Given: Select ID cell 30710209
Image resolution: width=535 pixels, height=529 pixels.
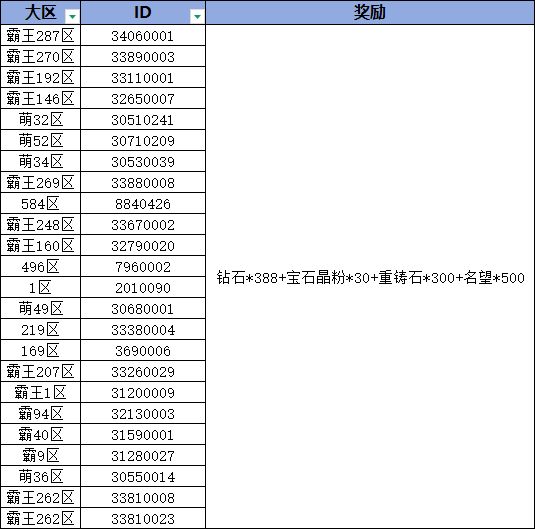Looking at the screenshot, I should pyautogui.click(x=143, y=140).
